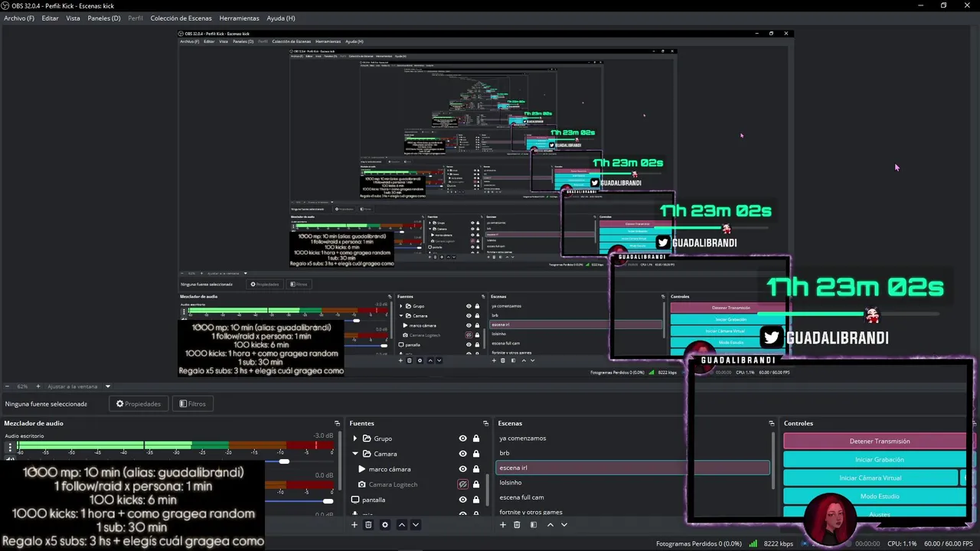Unlock the Grupo source
Image resolution: width=980 pixels, height=551 pixels.
point(476,439)
